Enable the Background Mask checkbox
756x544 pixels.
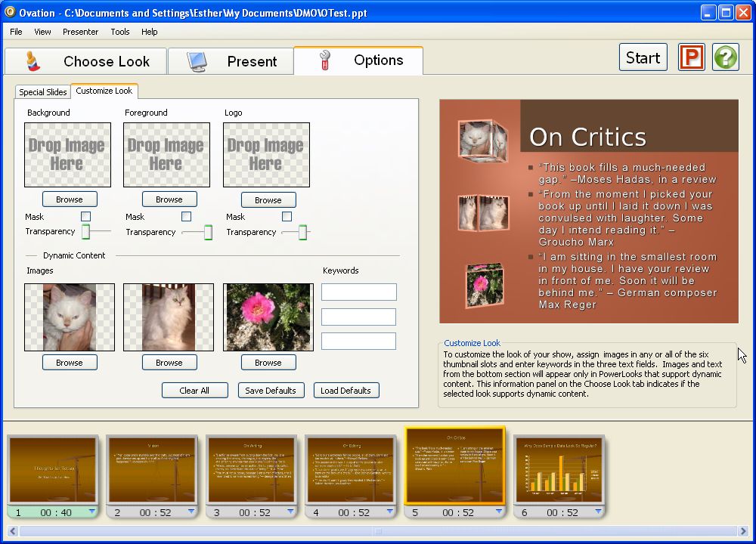(x=86, y=217)
